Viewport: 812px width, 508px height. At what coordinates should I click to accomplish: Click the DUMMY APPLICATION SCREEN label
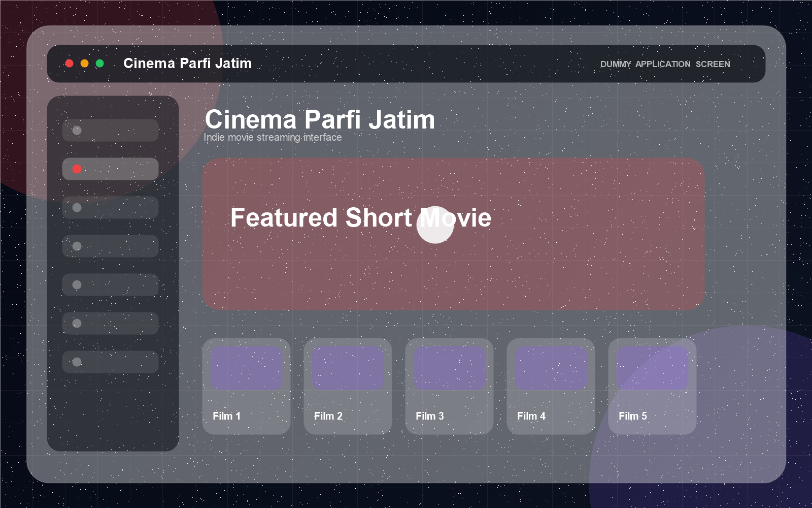665,64
